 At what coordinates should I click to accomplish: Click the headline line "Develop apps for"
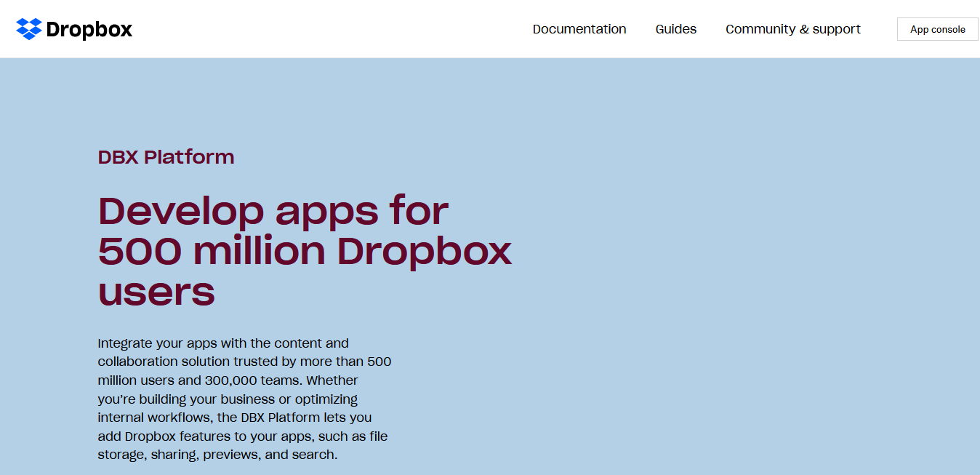[273, 211]
